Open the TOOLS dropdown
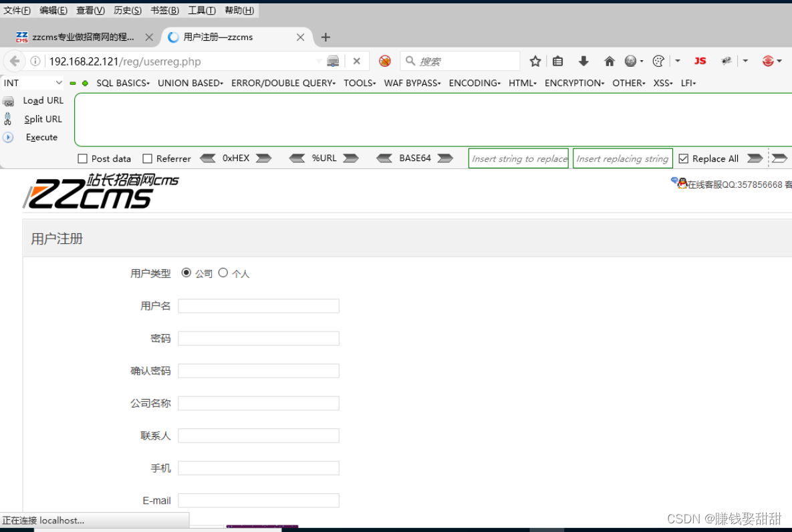 360,83
